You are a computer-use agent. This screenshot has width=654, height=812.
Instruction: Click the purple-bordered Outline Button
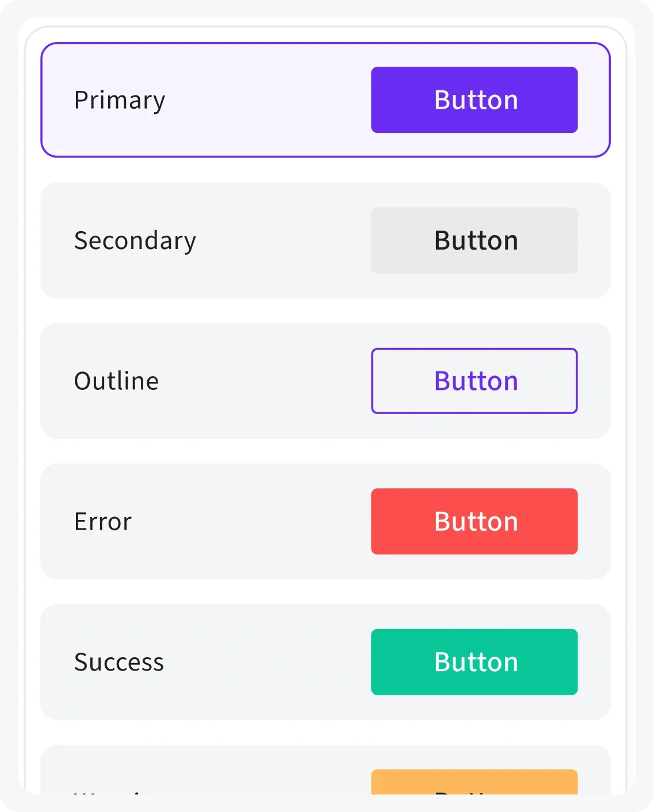(475, 381)
